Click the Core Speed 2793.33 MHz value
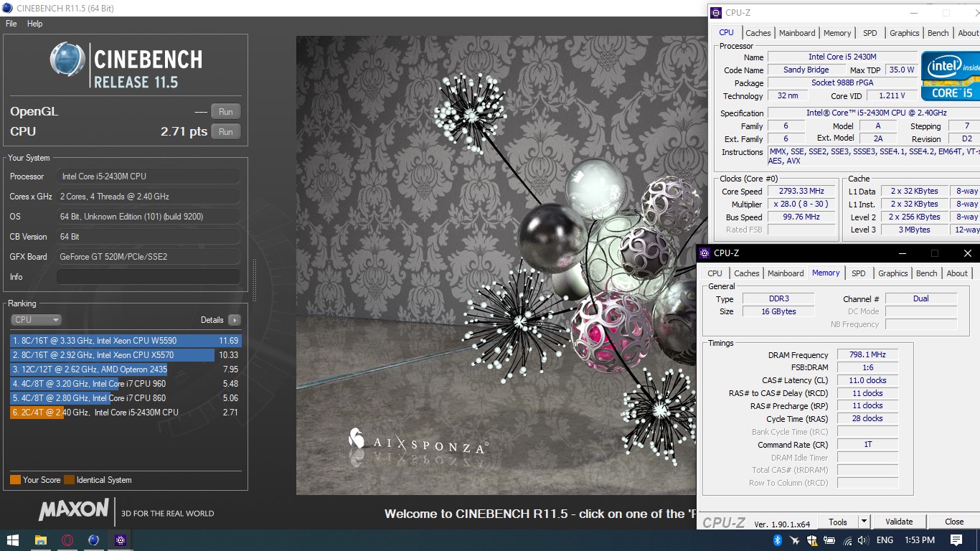The image size is (980, 551). click(x=801, y=192)
